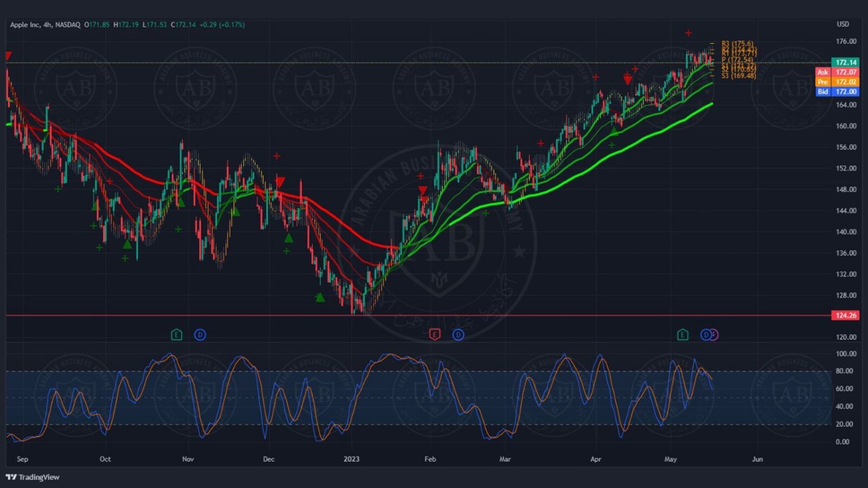Click the Jun label on time axis
The image size is (868, 488).
(x=757, y=459)
